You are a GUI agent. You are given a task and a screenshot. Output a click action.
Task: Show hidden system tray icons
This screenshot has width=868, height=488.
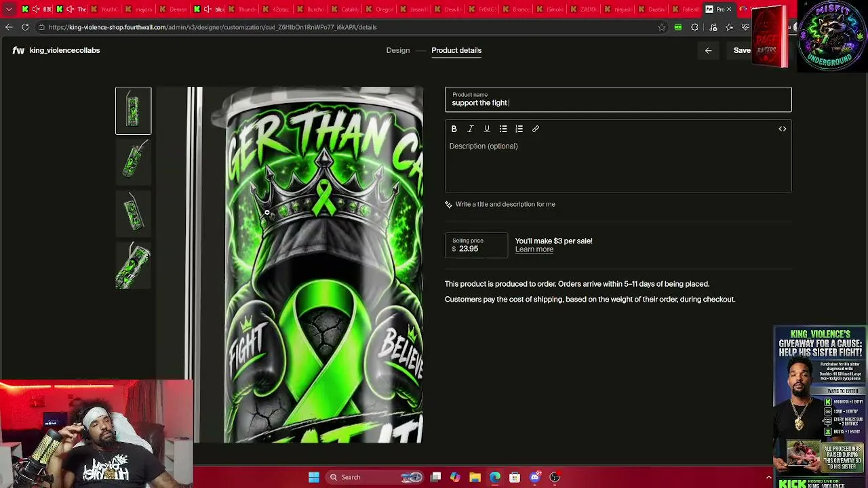[x=768, y=477]
